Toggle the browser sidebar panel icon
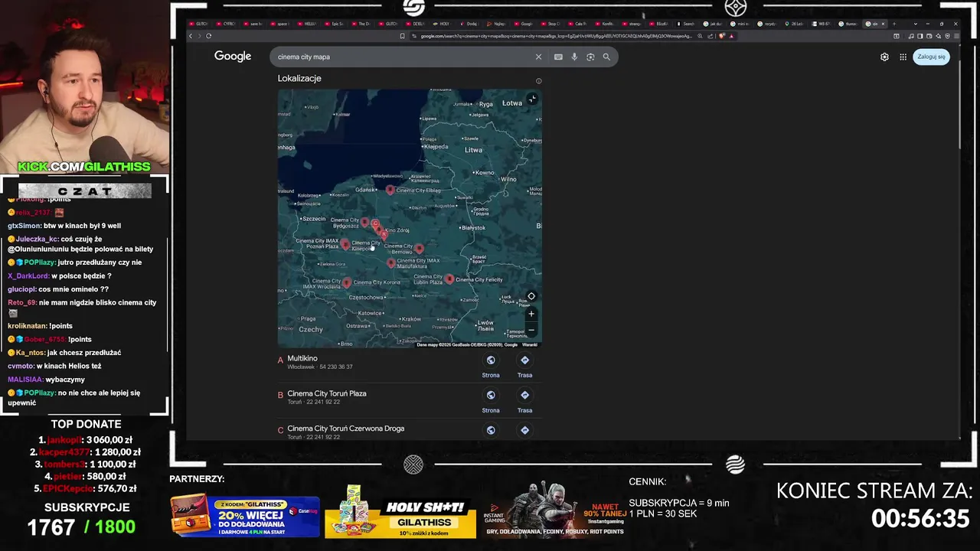 tap(920, 36)
